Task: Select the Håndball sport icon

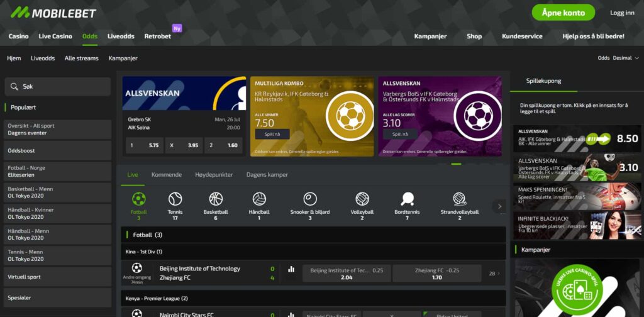Action: (259, 199)
